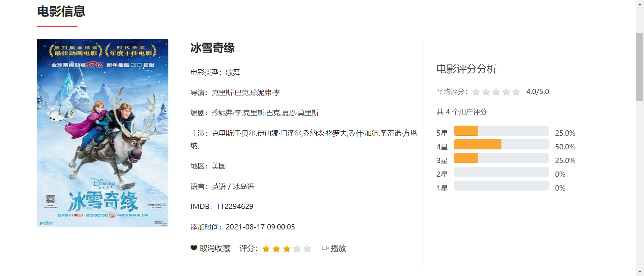Click the 1星 rating progress bar
This screenshot has width=644, height=276.
click(x=501, y=186)
